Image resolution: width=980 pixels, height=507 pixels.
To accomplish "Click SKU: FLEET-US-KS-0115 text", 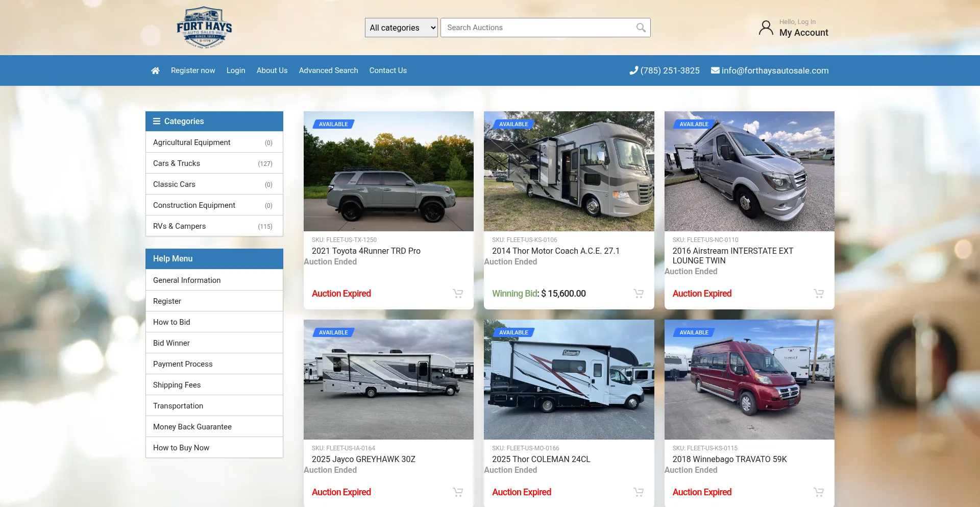I will point(705,448).
